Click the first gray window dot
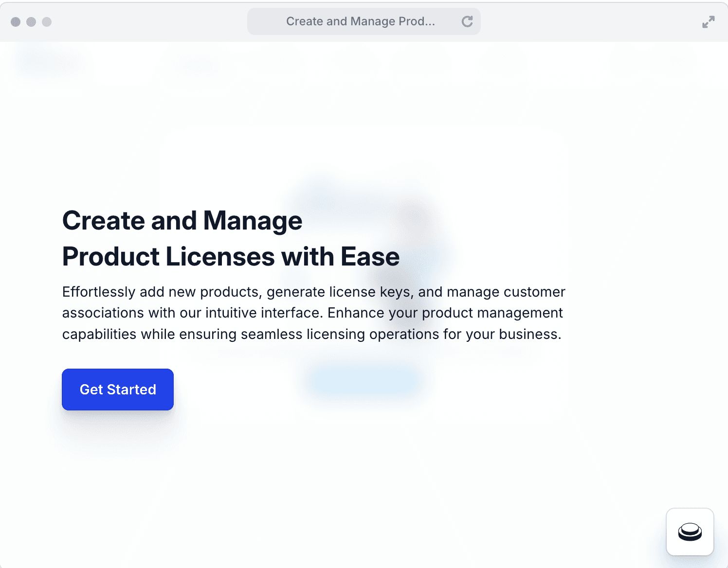728x568 pixels. pos(16,22)
